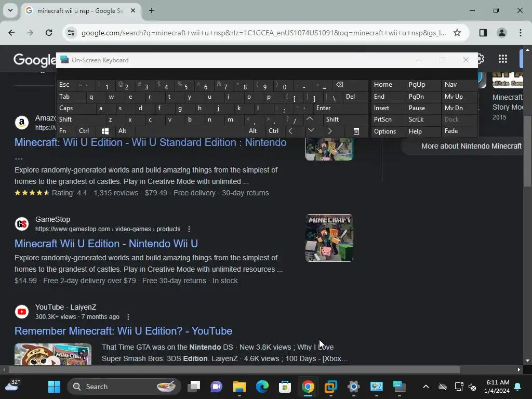
Task: View site information icon in address bar
Action: pyautogui.click(x=71, y=33)
